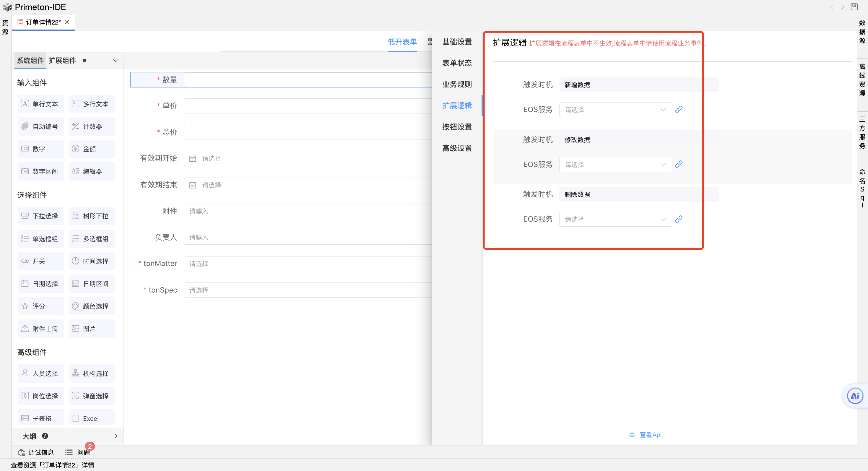This screenshot has width=868, height=471.
Task: Select the 颜色选择 color picker component
Action: pyautogui.click(x=92, y=306)
